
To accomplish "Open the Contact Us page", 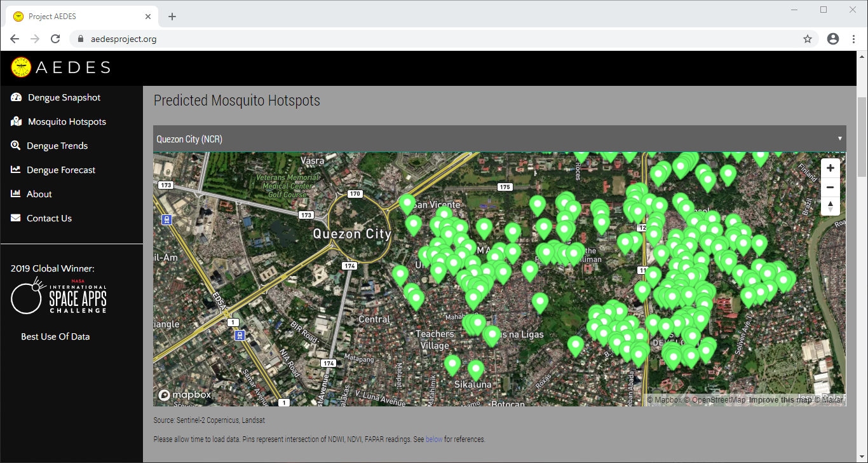I will tap(49, 218).
